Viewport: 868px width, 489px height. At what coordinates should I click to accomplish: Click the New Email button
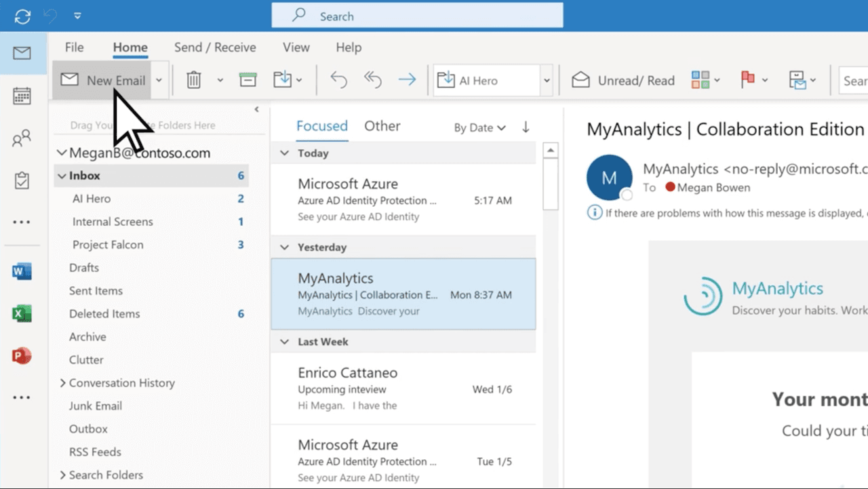102,79
